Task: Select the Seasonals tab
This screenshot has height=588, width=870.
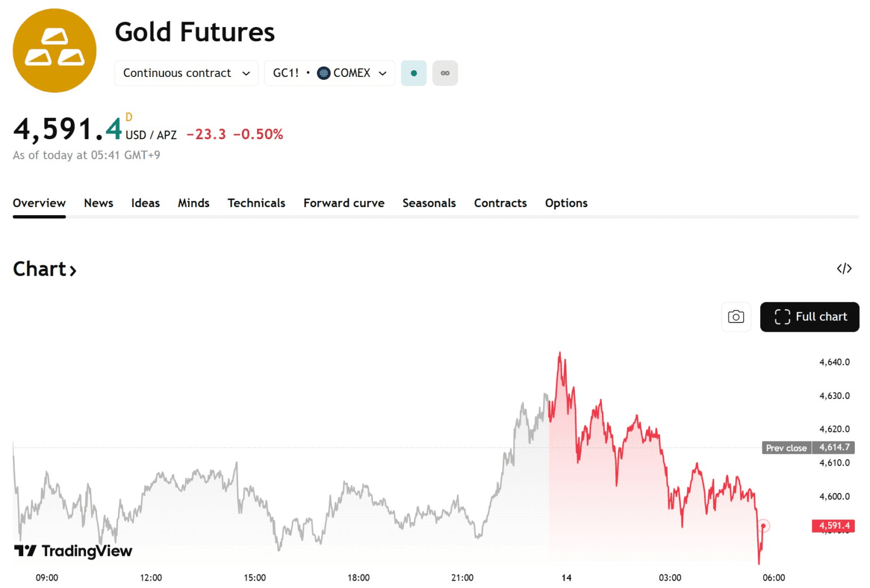Action: tap(429, 203)
